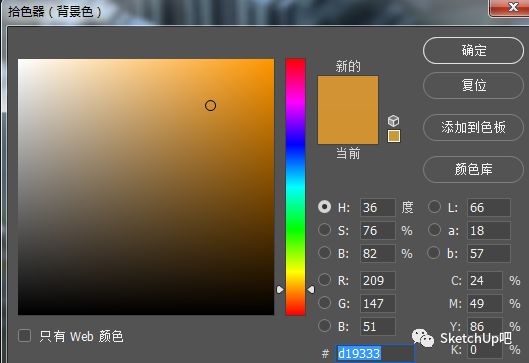Click the brightness field showing 82
Screen dimensions: 529x363
pos(378,253)
